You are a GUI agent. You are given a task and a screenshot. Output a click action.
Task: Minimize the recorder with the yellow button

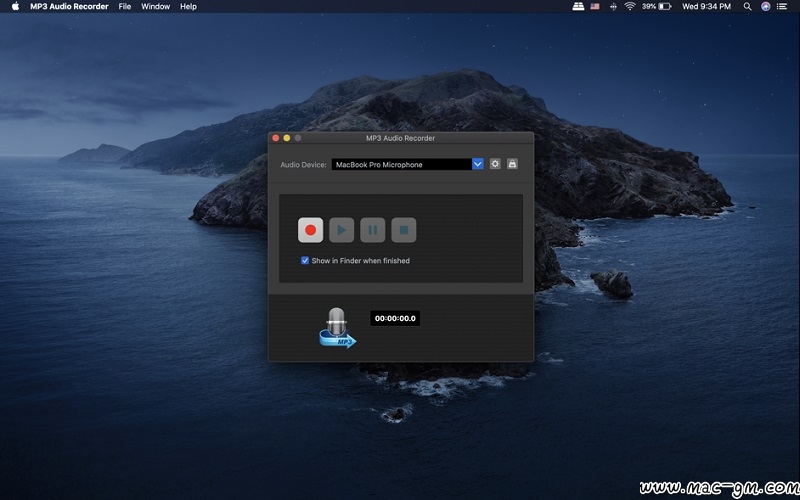pos(287,138)
